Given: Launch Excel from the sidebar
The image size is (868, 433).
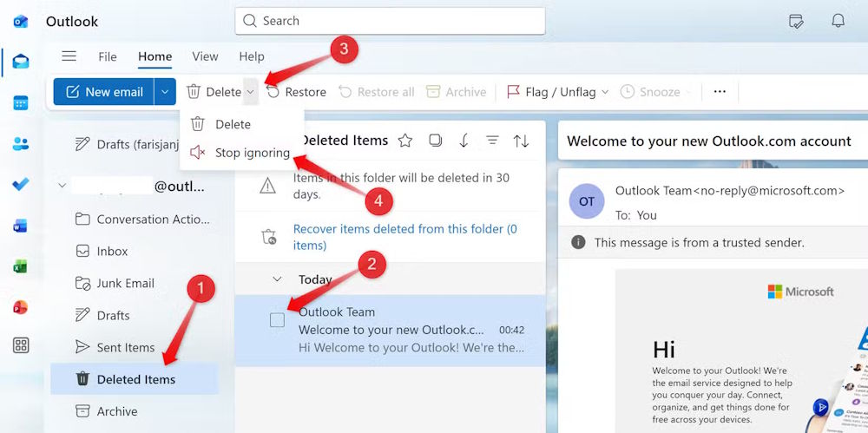Looking at the screenshot, I should pos(21,266).
